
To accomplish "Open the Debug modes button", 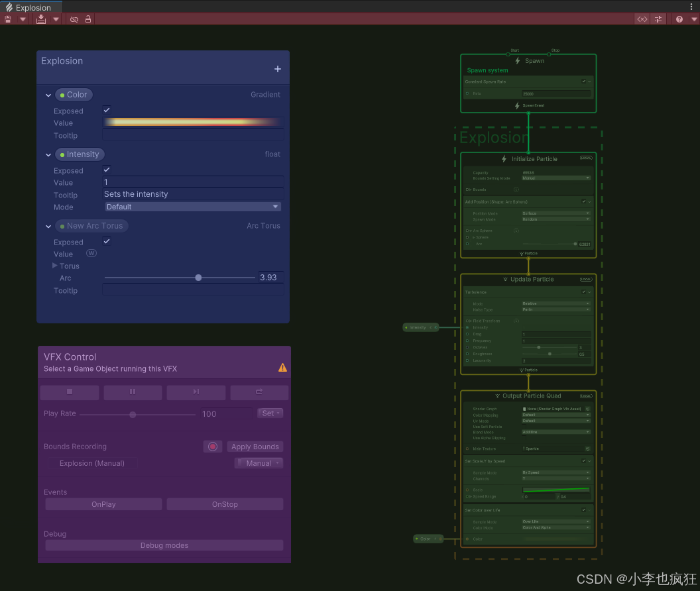I will [164, 545].
